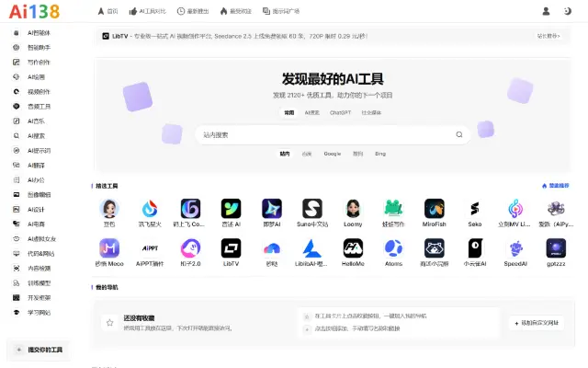
Task: Open the 即梦AI tool icon
Action: pyautogui.click(x=272, y=209)
